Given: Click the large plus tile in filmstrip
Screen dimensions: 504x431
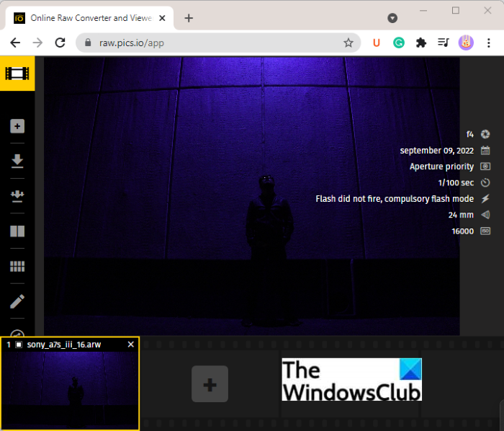Looking at the screenshot, I should [210, 384].
